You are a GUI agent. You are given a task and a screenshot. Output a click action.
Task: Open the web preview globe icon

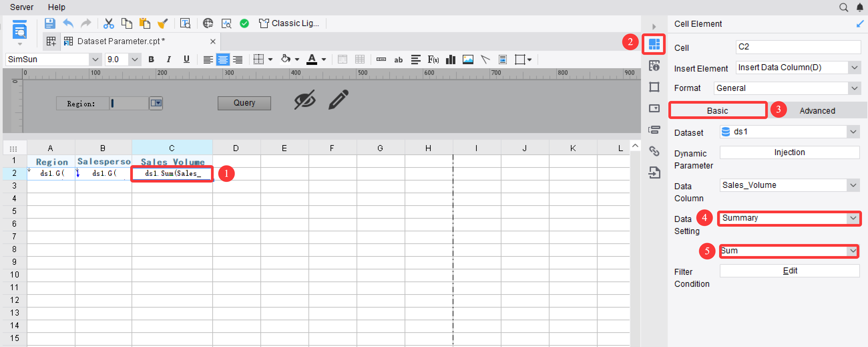click(x=208, y=23)
